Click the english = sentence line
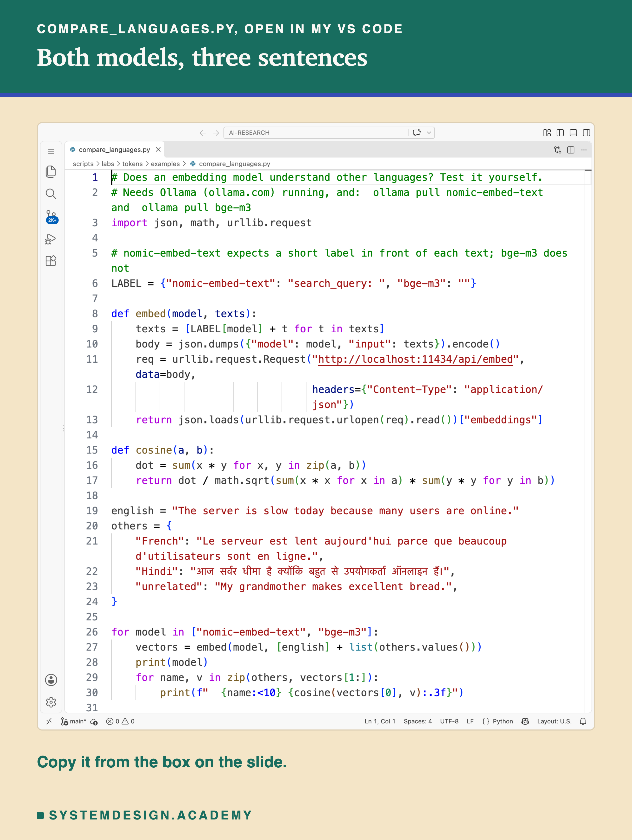Screen dimensions: 632x840 point(315,511)
